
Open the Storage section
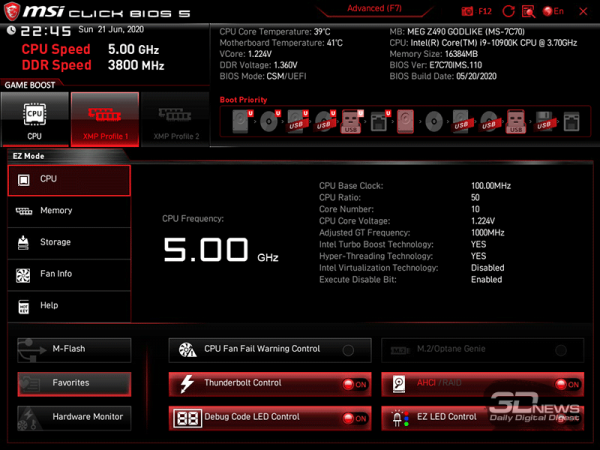pyautogui.click(x=68, y=242)
